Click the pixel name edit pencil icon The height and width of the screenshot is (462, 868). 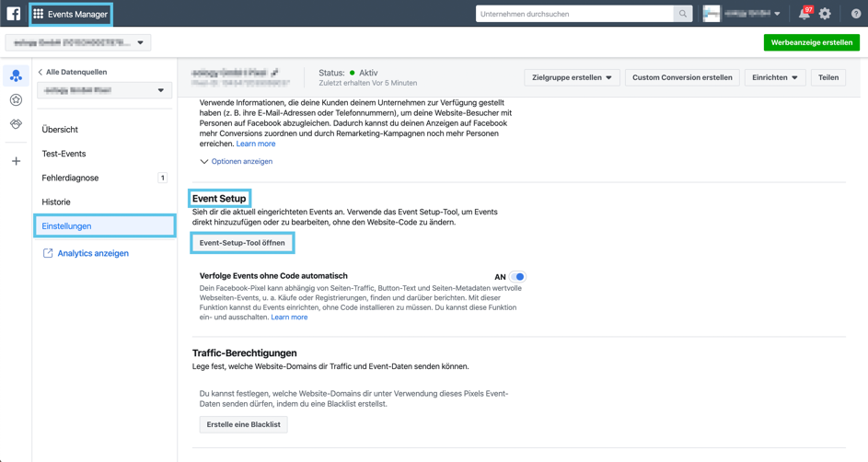click(274, 73)
